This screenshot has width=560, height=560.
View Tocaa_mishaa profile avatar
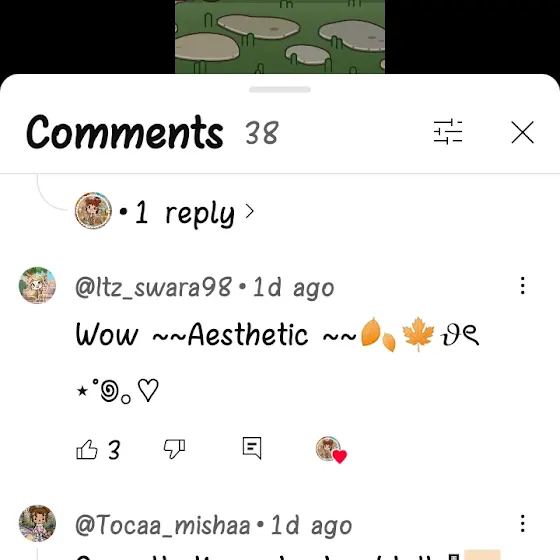point(37,523)
